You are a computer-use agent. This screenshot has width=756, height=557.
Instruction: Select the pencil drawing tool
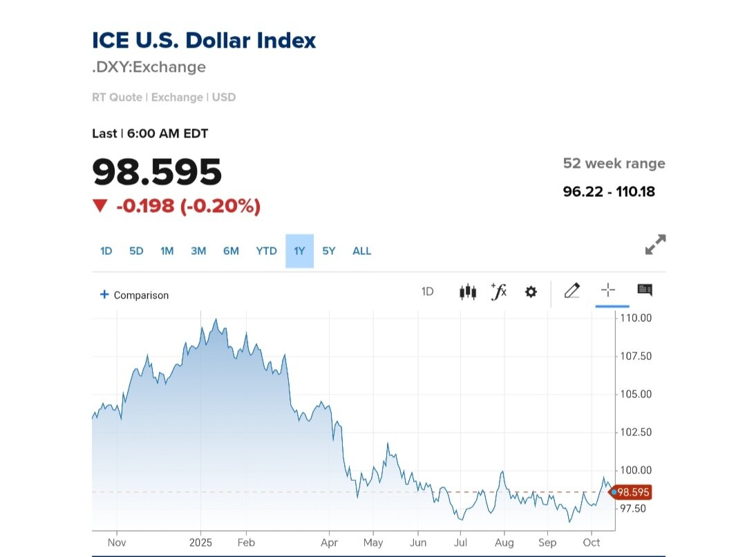point(571,291)
